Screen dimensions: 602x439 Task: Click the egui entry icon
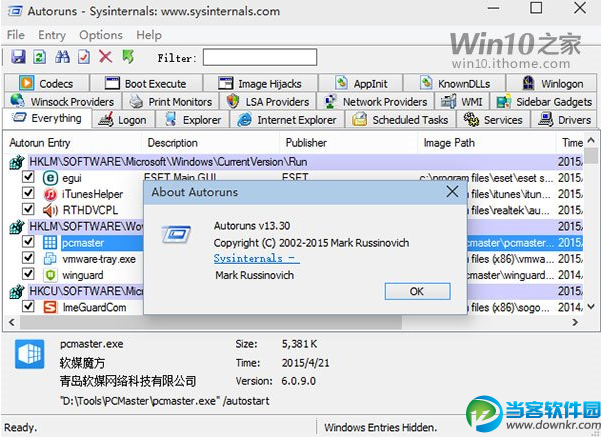[50, 178]
